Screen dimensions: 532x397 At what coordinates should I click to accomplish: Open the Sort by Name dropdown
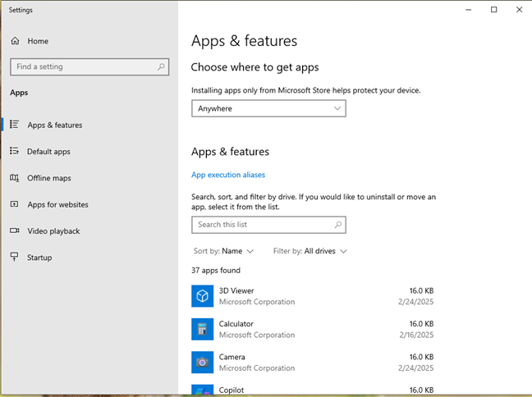pyautogui.click(x=223, y=251)
